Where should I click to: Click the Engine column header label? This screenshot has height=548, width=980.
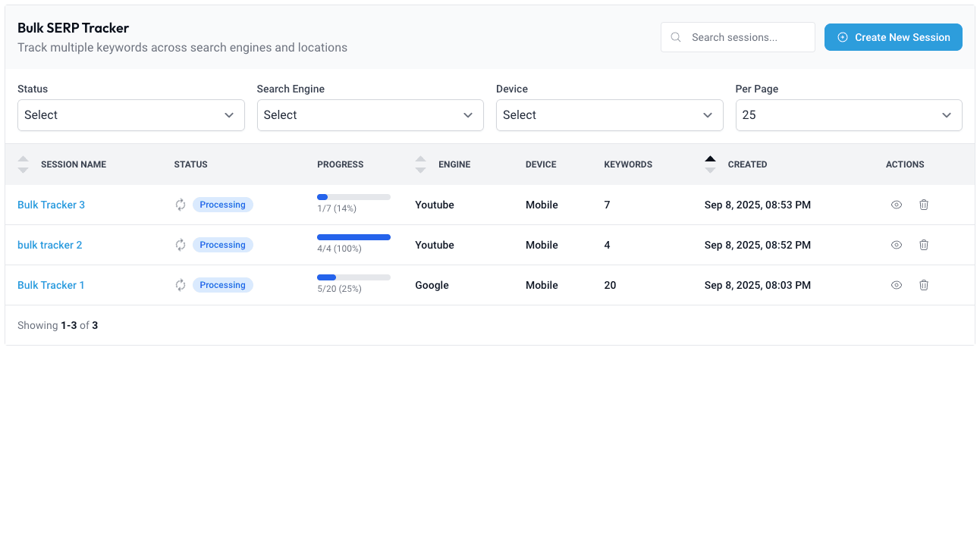tap(454, 164)
